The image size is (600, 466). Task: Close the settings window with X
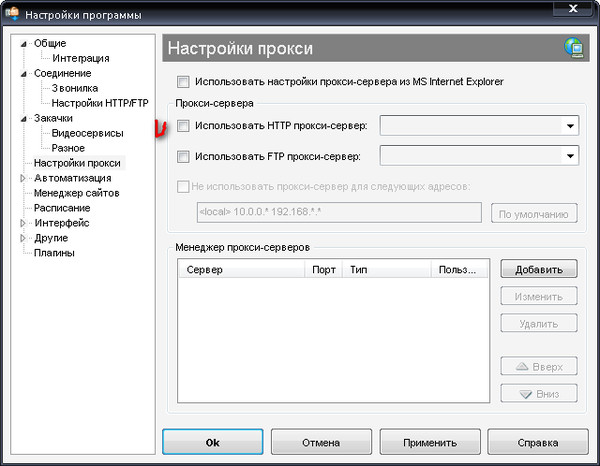pyautogui.click(x=573, y=8)
